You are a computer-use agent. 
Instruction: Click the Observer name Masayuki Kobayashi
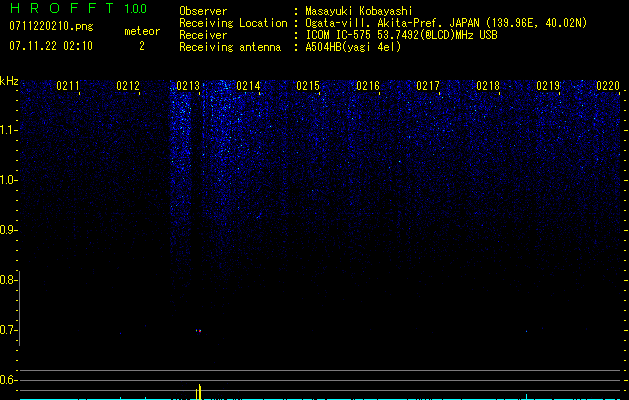[x=359, y=12]
